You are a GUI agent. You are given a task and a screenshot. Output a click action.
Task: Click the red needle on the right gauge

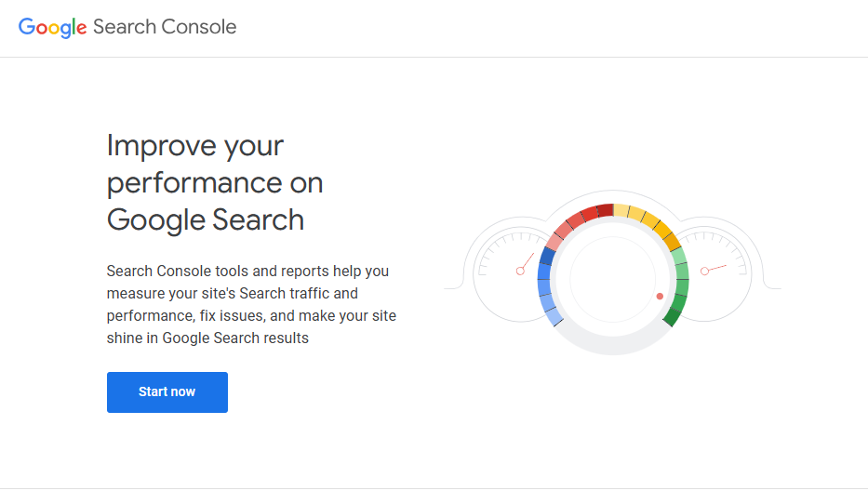coord(714,269)
